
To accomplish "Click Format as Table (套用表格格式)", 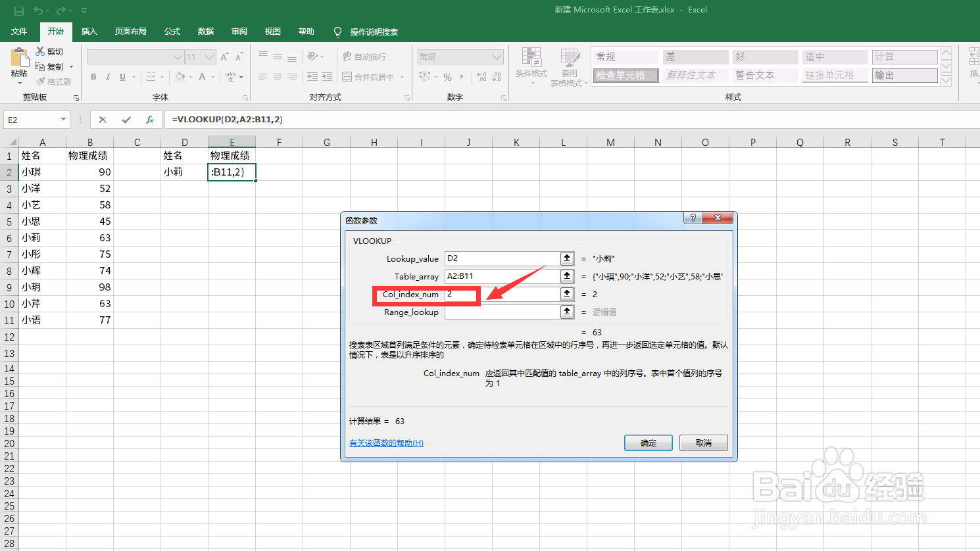I will click(570, 66).
